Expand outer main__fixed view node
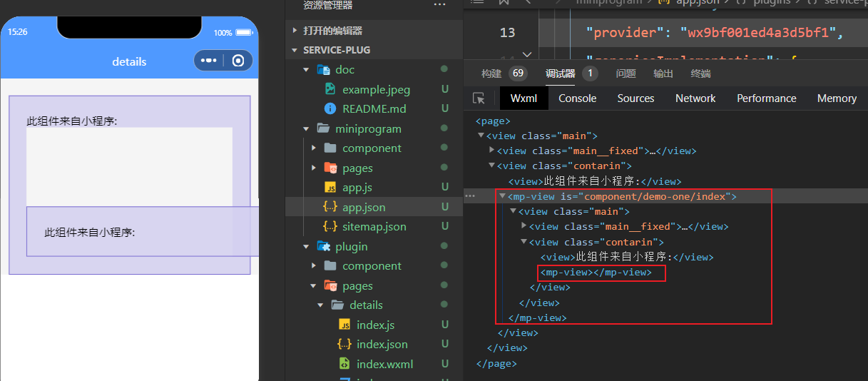This screenshot has width=868, height=381. pyautogui.click(x=491, y=151)
